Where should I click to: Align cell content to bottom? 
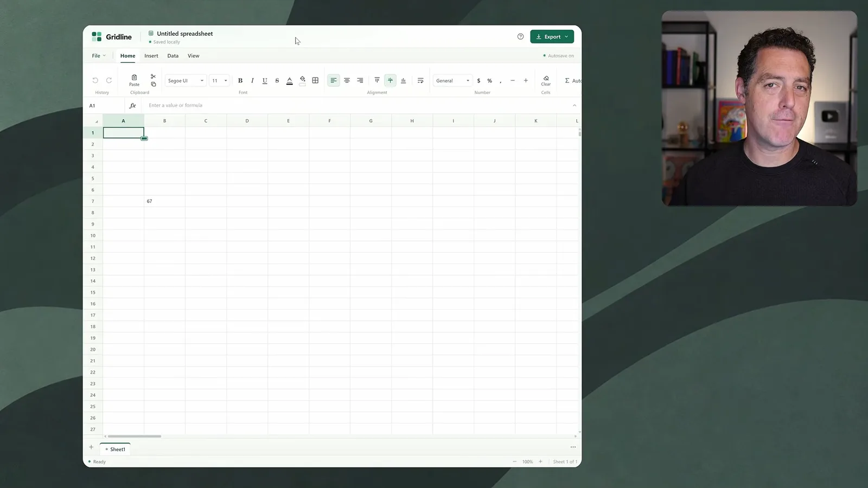coord(403,80)
